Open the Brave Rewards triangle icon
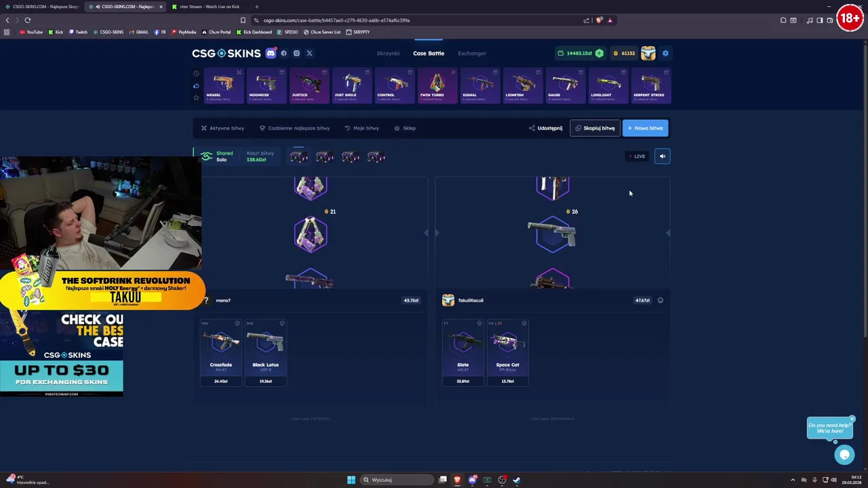The image size is (868, 488). click(610, 20)
